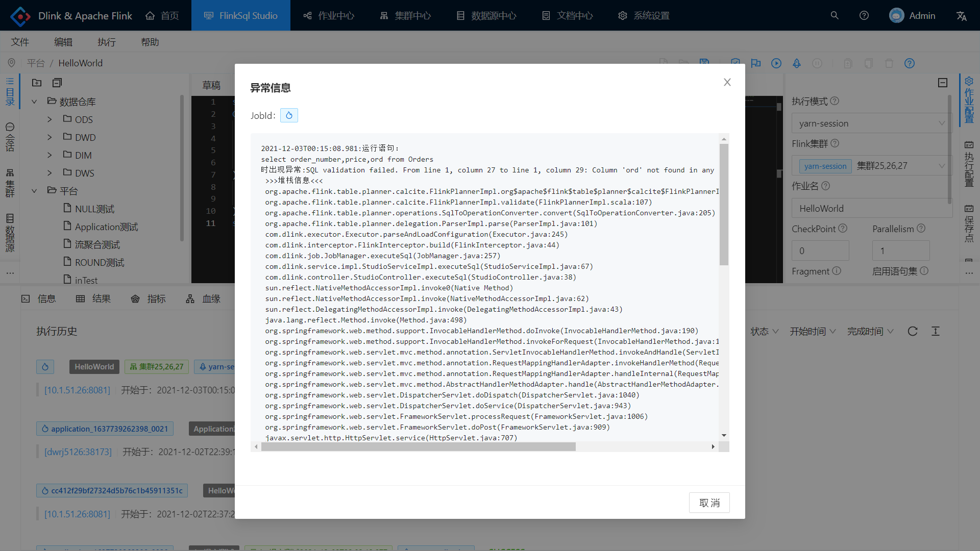Click the rocket submit icon in toolbar
Viewport: 980px width, 551px height.
pyautogui.click(x=797, y=63)
